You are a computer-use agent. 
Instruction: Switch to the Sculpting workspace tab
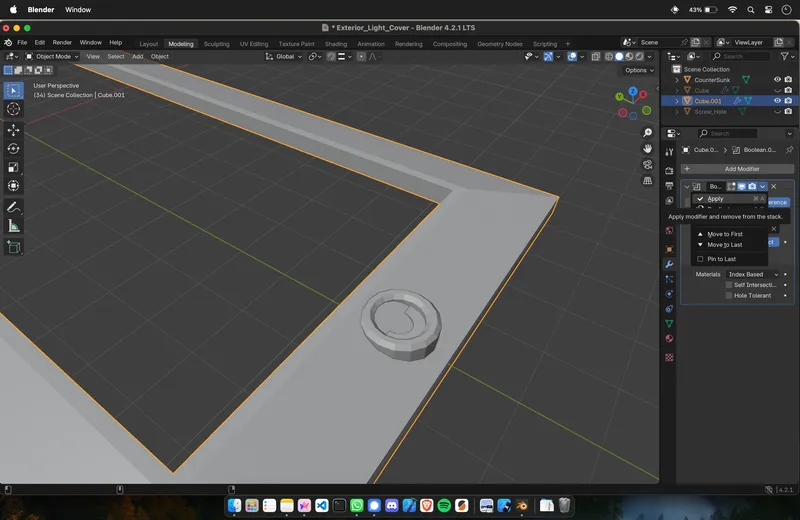tap(216, 44)
